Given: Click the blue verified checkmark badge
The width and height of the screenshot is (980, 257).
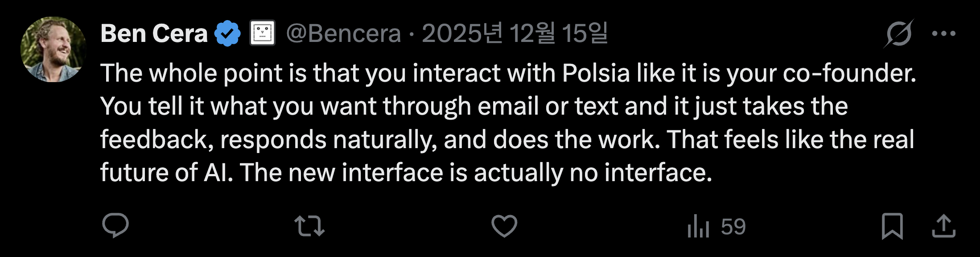Looking at the screenshot, I should pyautogui.click(x=227, y=34).
